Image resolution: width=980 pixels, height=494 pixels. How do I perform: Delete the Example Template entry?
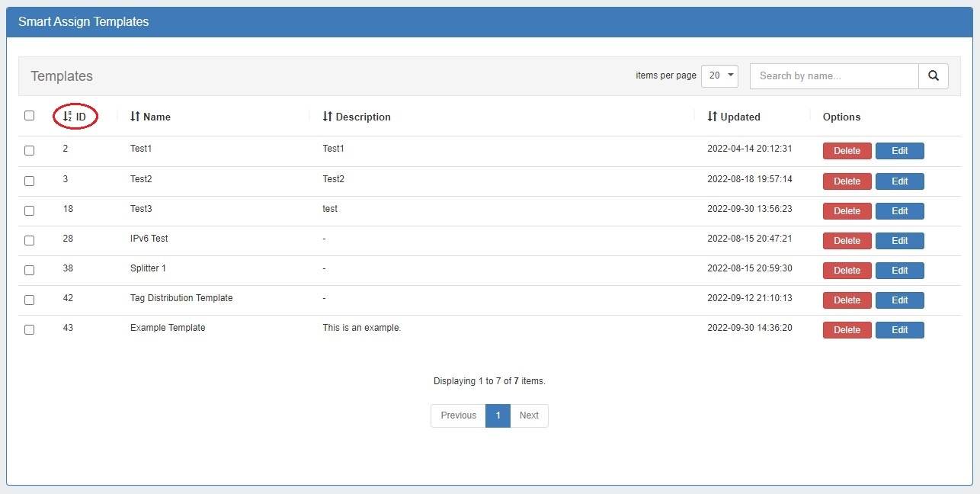847,330
